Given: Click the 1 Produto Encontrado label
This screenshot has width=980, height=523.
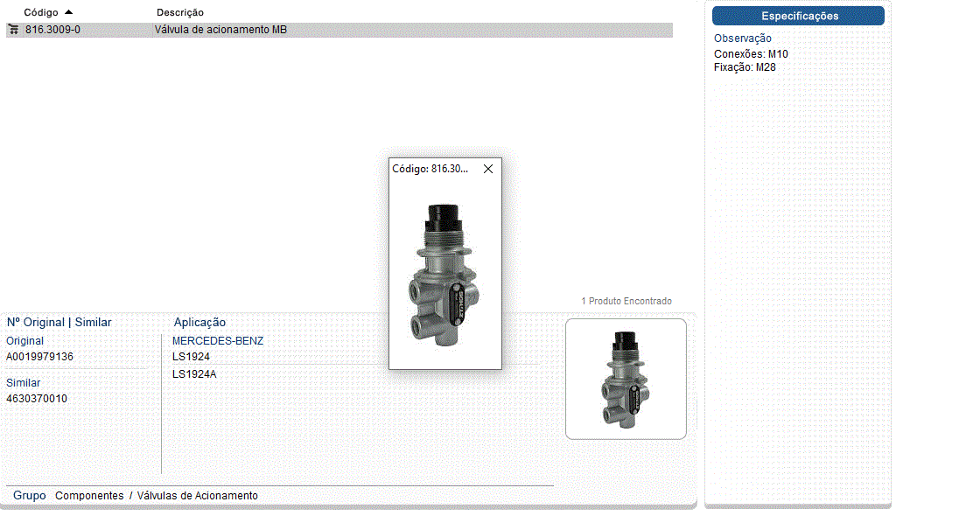Looking at the screenshot, I should (626, 301).
